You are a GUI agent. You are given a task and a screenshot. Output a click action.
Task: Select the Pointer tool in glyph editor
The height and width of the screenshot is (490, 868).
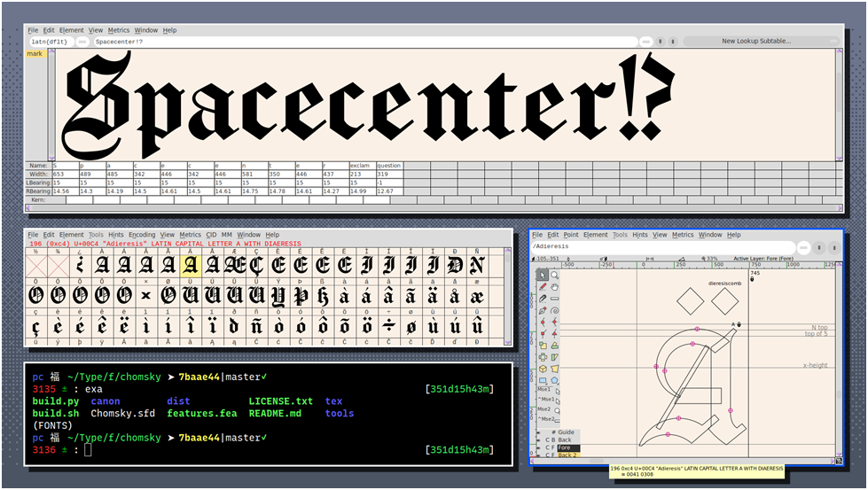tap(543, 276)
